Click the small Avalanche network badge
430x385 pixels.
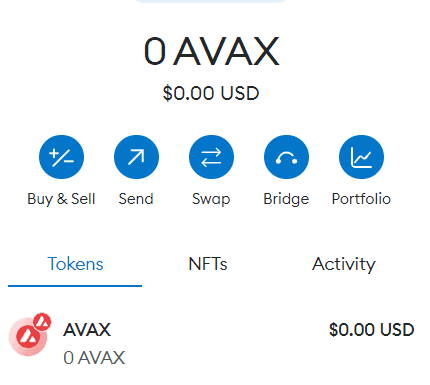click(42, 322)
